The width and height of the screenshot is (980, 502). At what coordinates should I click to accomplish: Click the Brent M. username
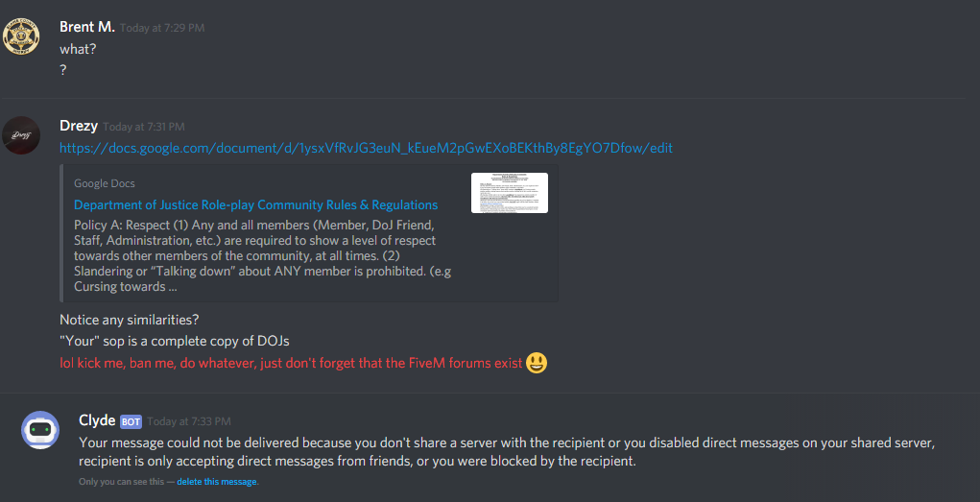click(87, 27)
